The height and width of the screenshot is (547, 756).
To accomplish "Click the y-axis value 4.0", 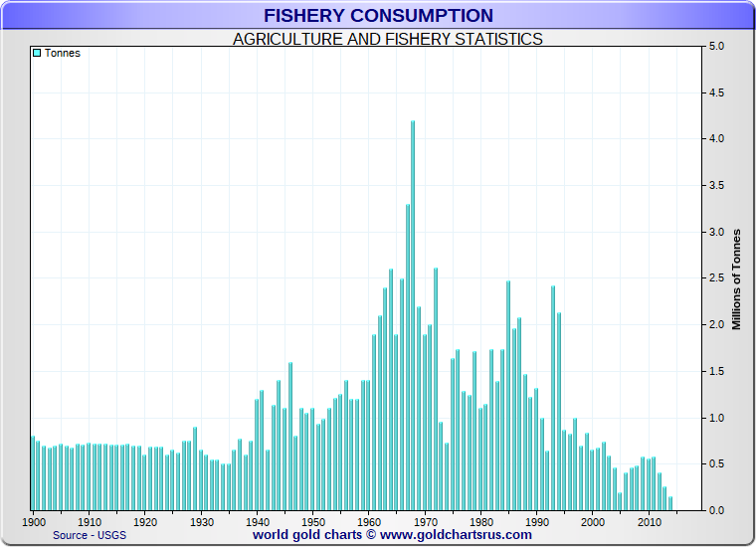I will 716,139.
